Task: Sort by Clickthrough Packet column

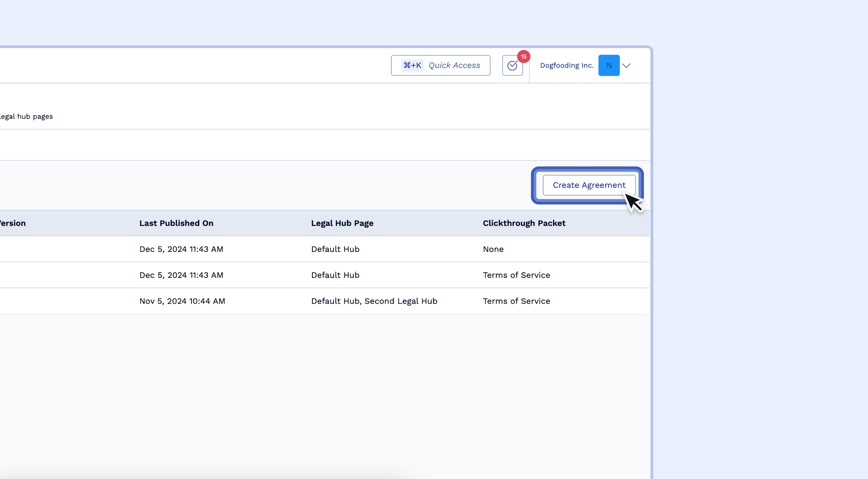Action: point(524,223)
